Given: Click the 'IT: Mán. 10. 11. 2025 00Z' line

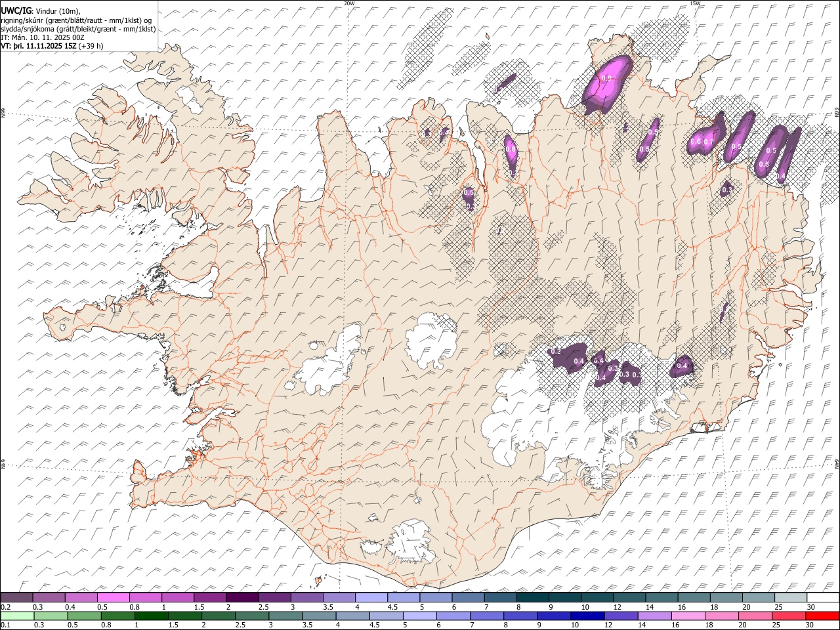Looking at the screenshot, I should point(43,37).
